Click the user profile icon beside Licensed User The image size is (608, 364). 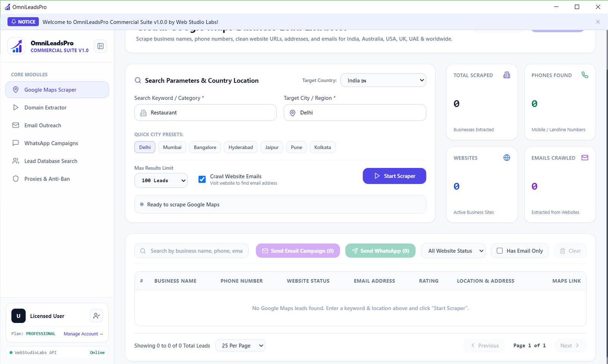tap(97, 316)
